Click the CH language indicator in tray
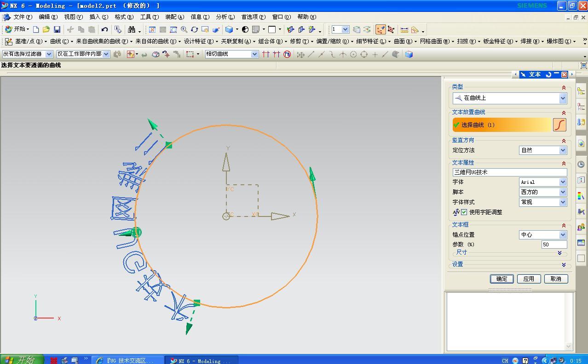Viewport: 588px width, 364px height. coord(505,361)
